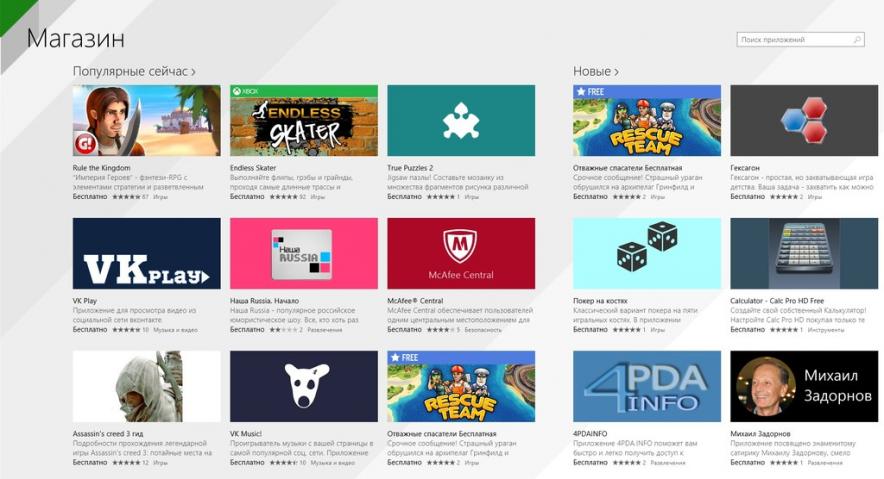884x479 pixels.
Task: Click the Музыка и видео label under VK Play
Action: (x=175, y=330)
